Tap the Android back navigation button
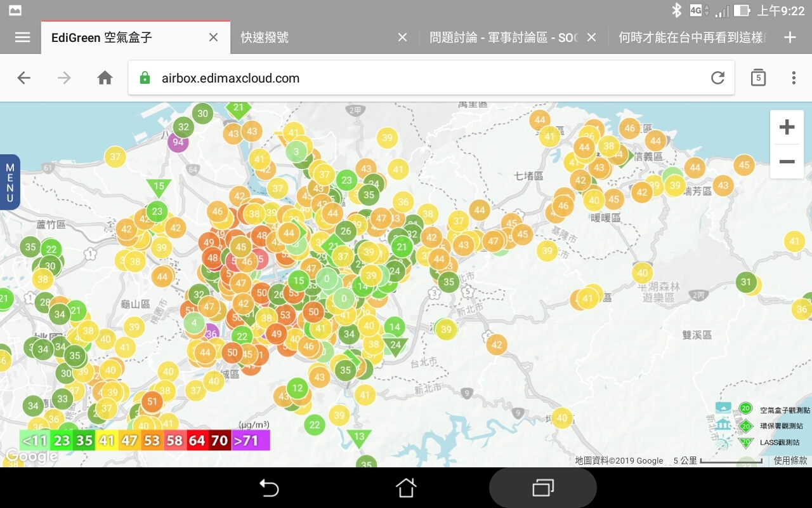 (x=269, y=488)
